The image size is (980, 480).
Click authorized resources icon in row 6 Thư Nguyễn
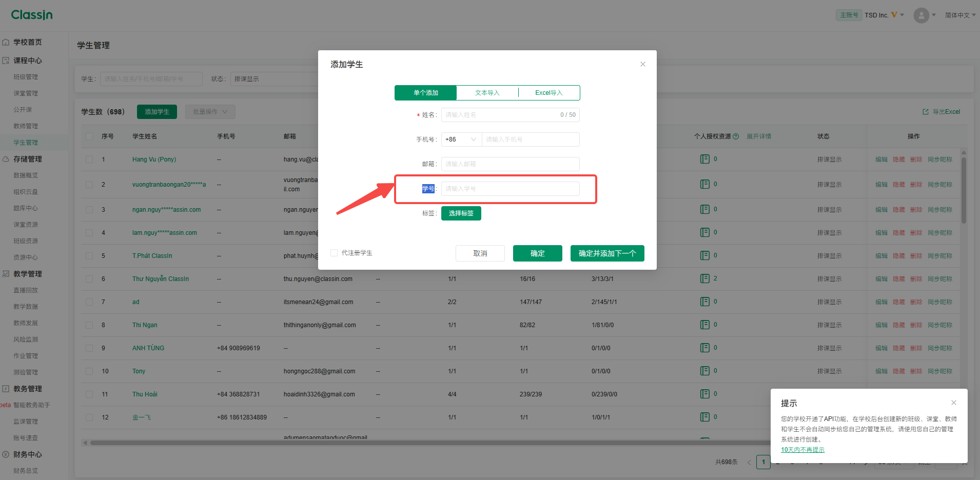pyautogui.click(x=705, y=278)
